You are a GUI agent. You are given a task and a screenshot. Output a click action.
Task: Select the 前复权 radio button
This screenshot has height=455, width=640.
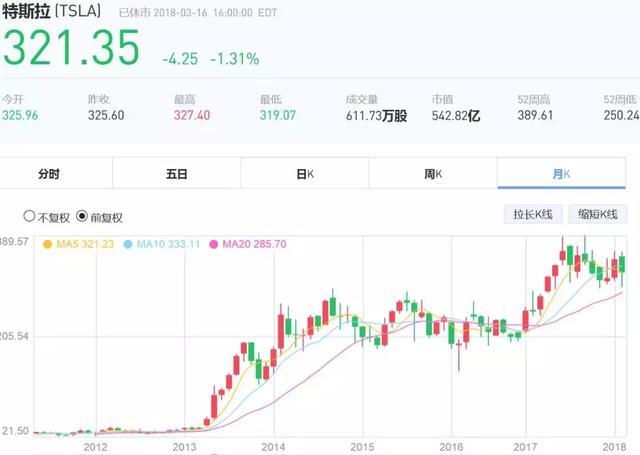[x=82, y=216]
